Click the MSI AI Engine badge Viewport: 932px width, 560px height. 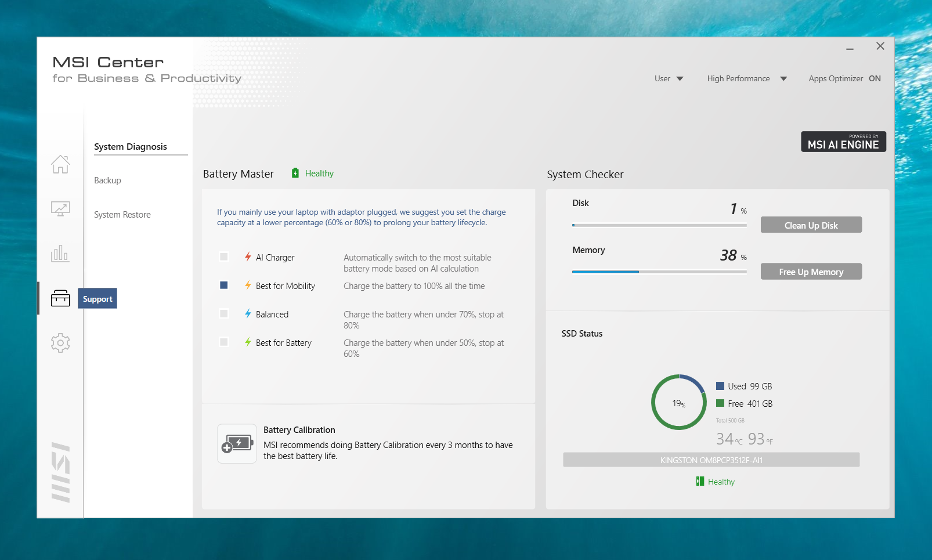[x=843, y=142]
